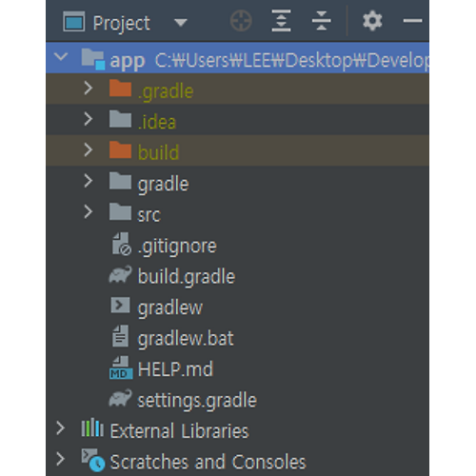Screen dimensions: 476x476
Task: Click the MD icon of HELP.md
Action: point(121,367)
